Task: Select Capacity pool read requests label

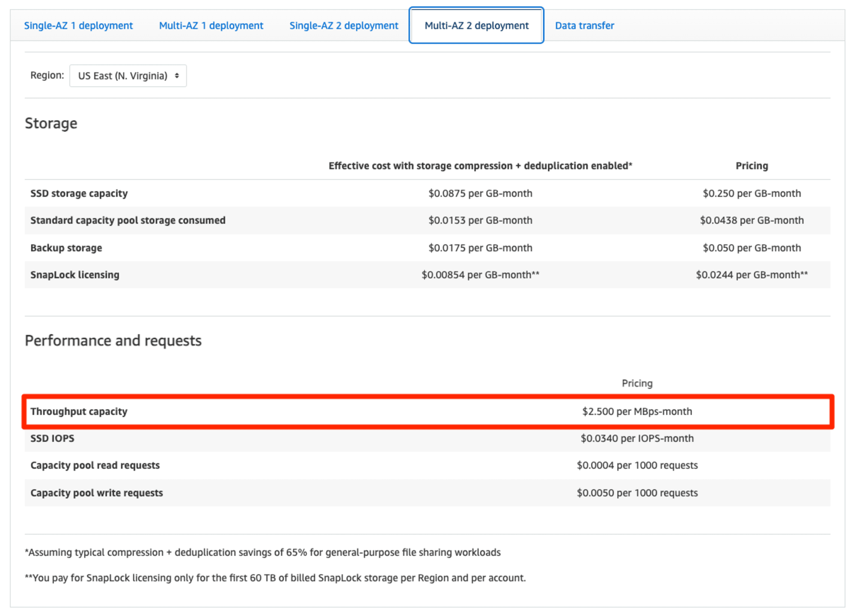Action: [x=95, y=465]
